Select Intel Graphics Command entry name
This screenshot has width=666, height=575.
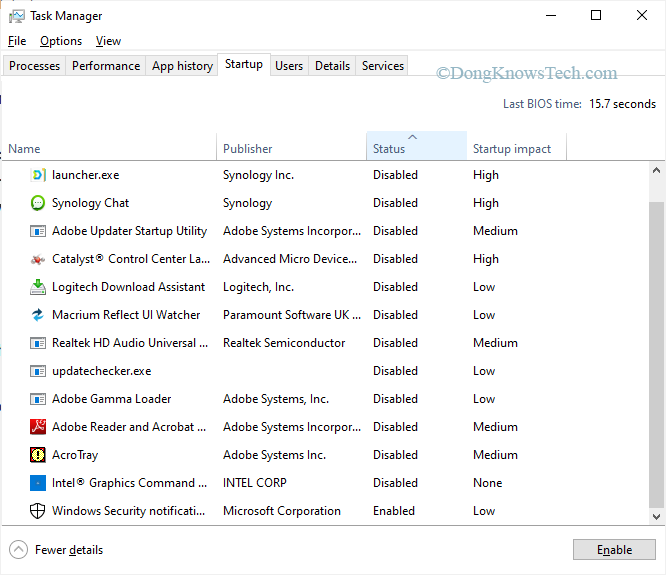[x=129, y=483]
